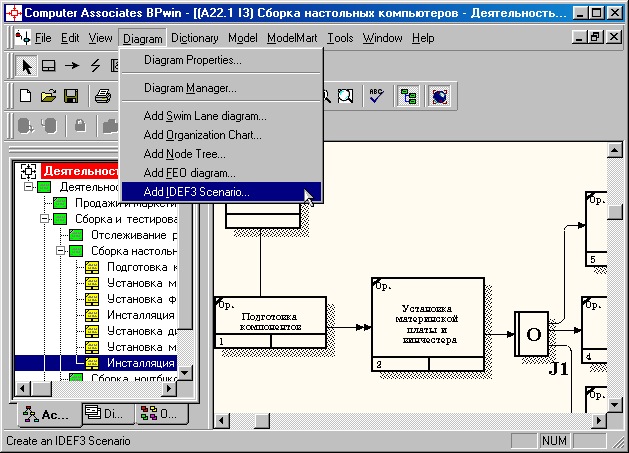Click the zoom selection magnifier icon
Image resolution: width=629 pixels, height=453 pixels.
[x=345, y=96]
